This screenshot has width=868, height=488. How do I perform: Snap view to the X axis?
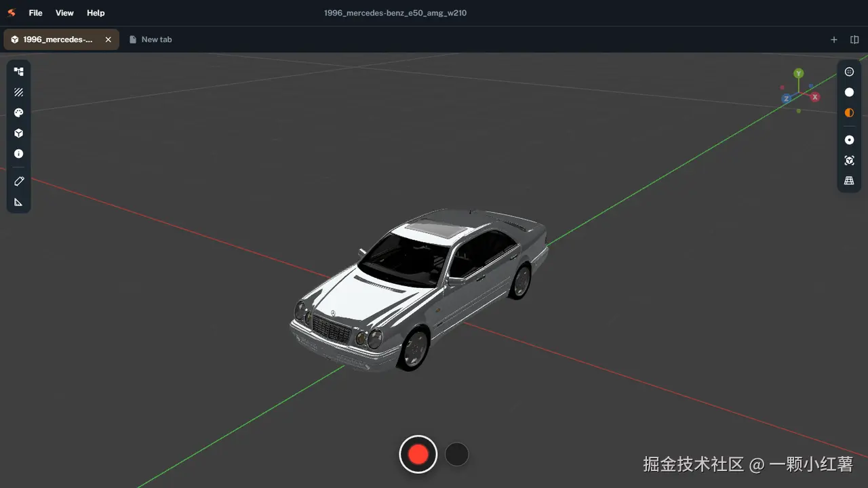click(815, 97)
